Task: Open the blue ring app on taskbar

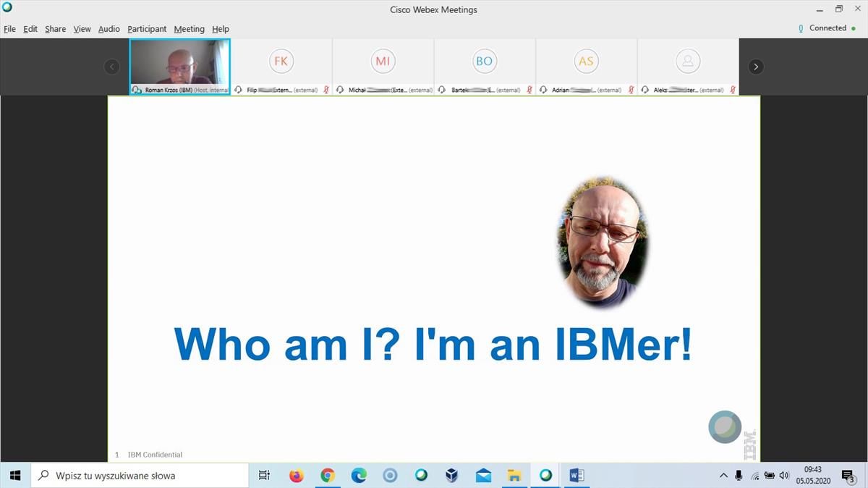Action: [390, 475]
